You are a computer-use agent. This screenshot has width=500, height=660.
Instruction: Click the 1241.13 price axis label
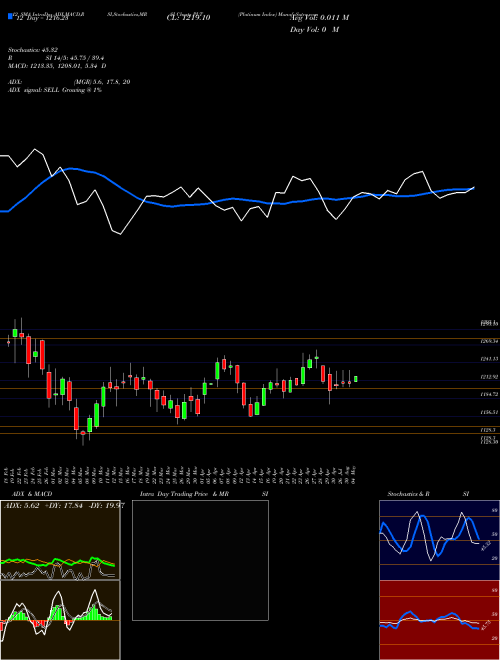pyautogui.click(x=490, y=359)
